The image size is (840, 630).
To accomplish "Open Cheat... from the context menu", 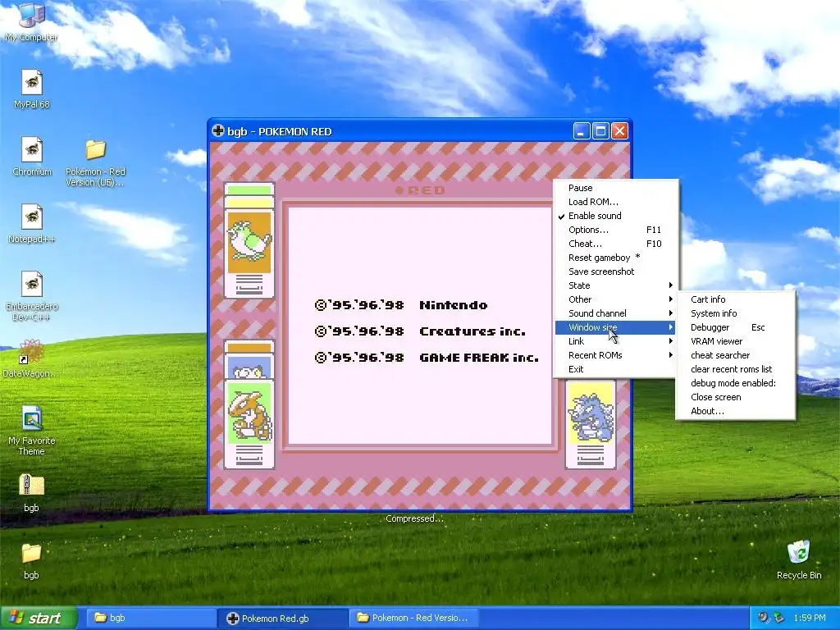I will (x=615, y=244).
